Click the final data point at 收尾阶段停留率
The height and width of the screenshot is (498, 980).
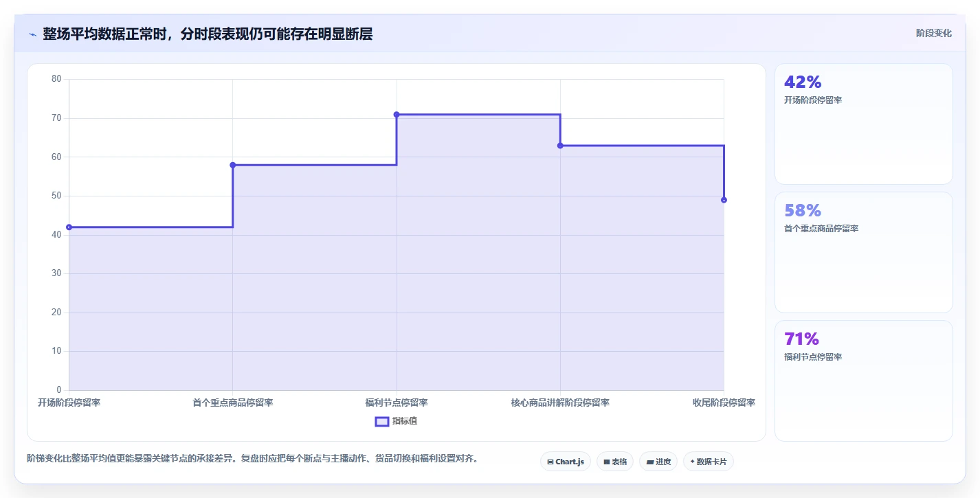724,200
